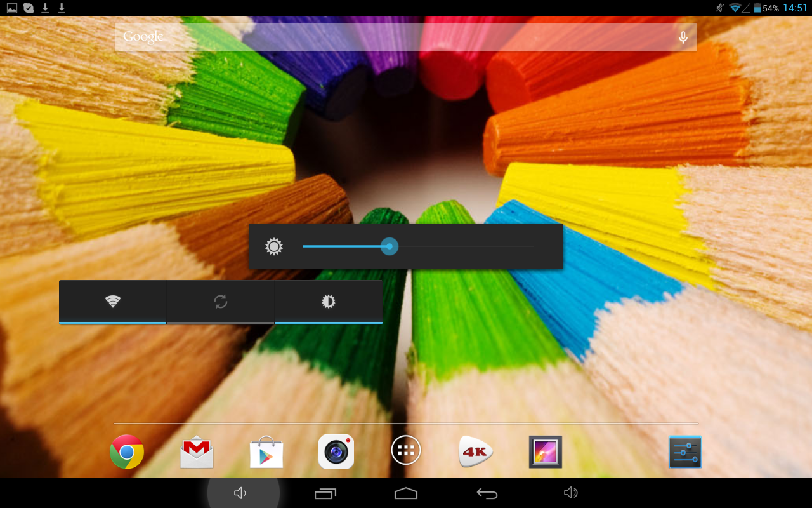
Task: Toggle Wi-Fi in the power widget
Action: 113,302
